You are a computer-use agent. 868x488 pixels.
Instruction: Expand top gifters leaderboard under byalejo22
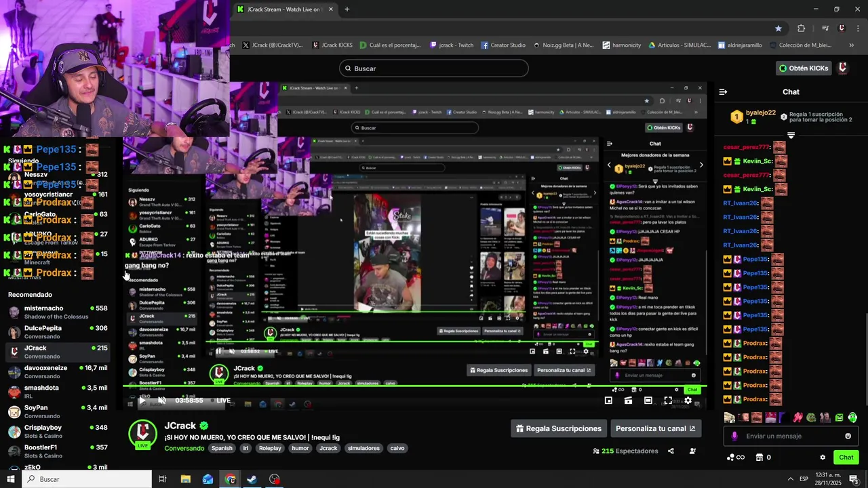pyautogui.click(x=791, y=136)
